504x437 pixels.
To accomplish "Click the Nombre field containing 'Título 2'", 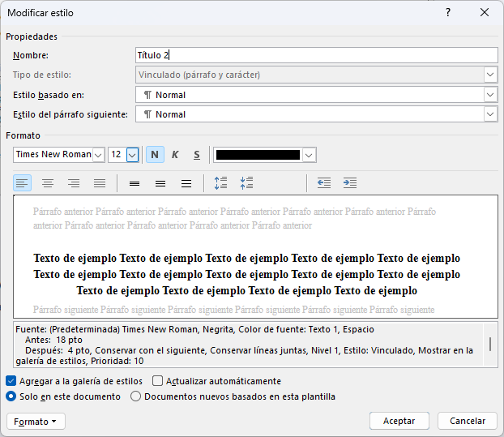I will tap(316, 55).
